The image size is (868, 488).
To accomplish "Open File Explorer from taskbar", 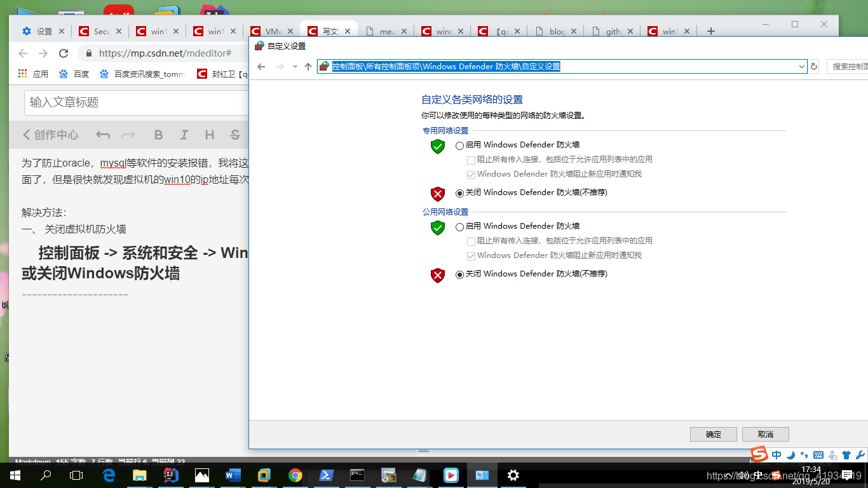I will coord(140,475).
